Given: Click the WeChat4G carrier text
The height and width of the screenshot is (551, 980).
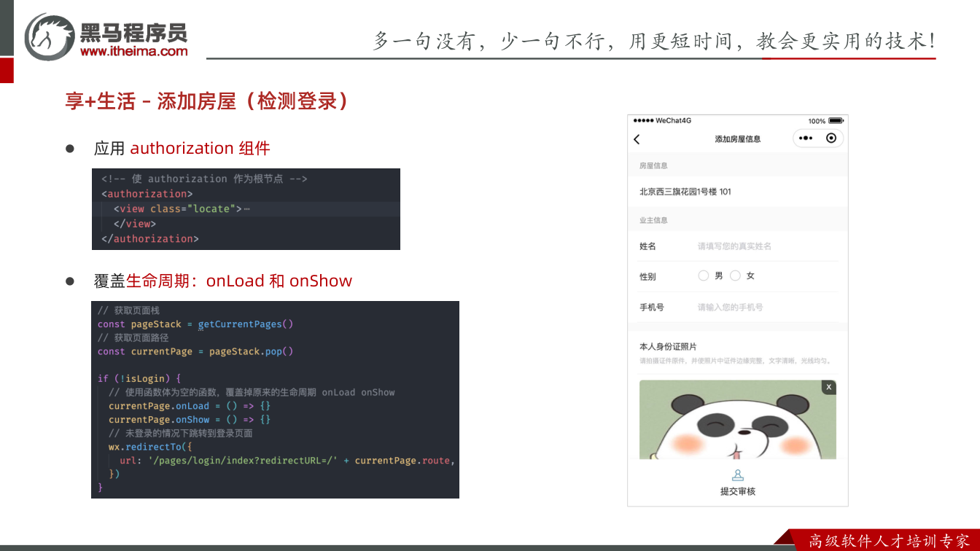Looking at the screenshot, I should [x=673, y=121].
